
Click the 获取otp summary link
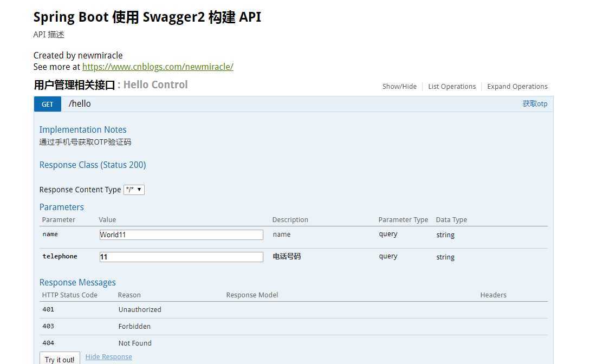coord(535,104)
